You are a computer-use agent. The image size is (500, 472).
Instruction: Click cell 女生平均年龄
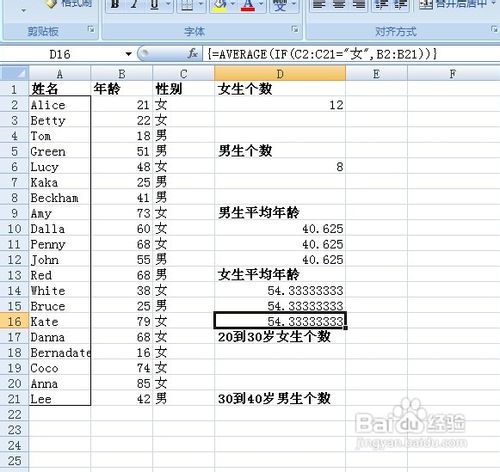pos(280,275)
